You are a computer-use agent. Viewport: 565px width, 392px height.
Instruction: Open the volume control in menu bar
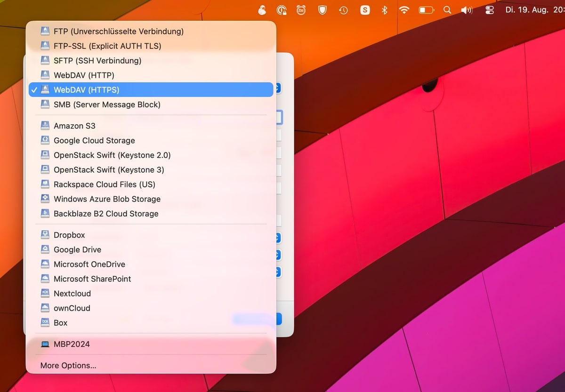pos(467,10)
